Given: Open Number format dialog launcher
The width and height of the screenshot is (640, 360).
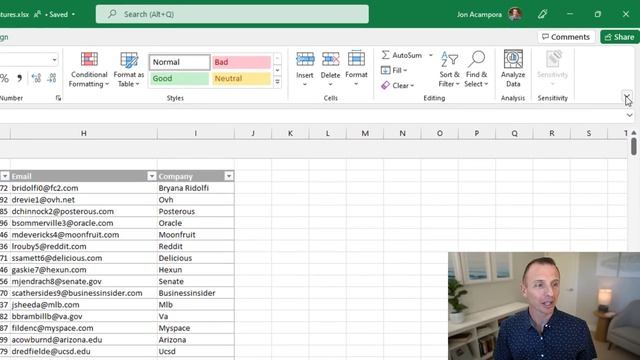Looking at the screenshot, I should (58, 98).
